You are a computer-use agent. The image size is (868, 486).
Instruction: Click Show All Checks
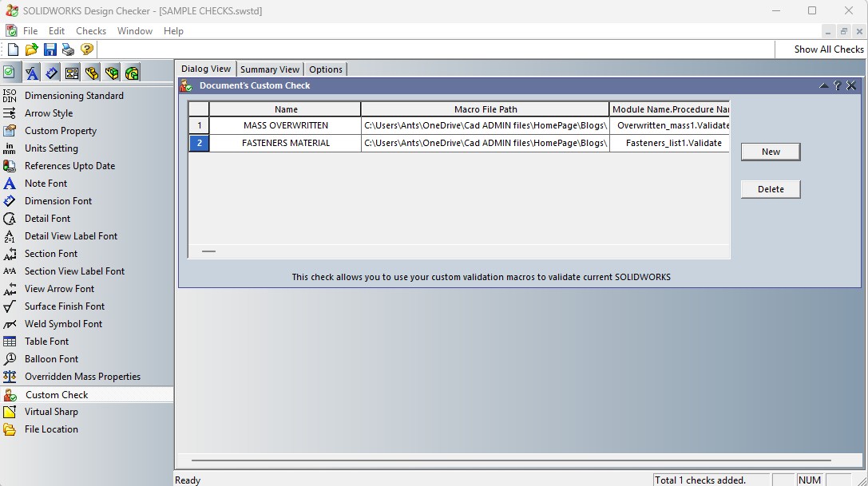pyautogui.click(x=828, y=49)
